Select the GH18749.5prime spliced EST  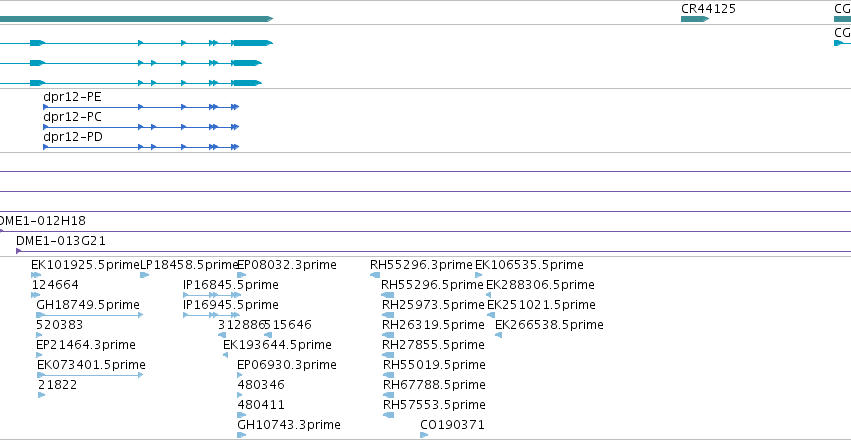click(90, 315)
